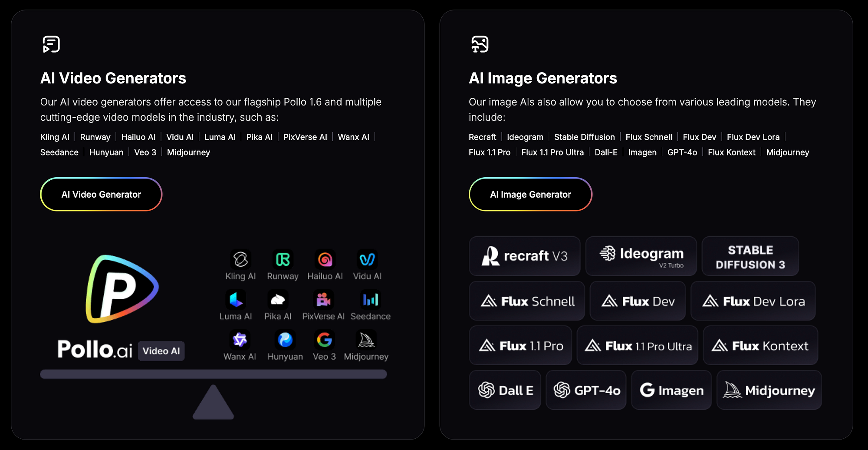Choose the Google Imagen logo badge

[x=671, y=390]
